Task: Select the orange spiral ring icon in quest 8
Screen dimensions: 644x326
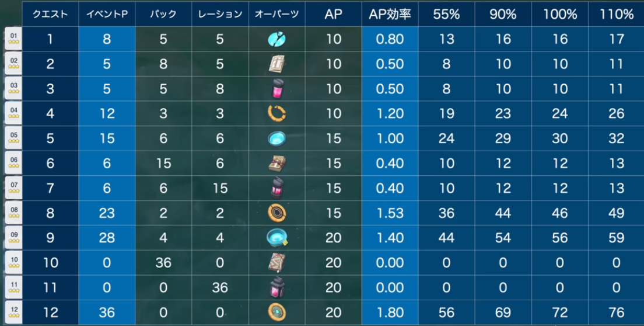Action: pos(276,213)
